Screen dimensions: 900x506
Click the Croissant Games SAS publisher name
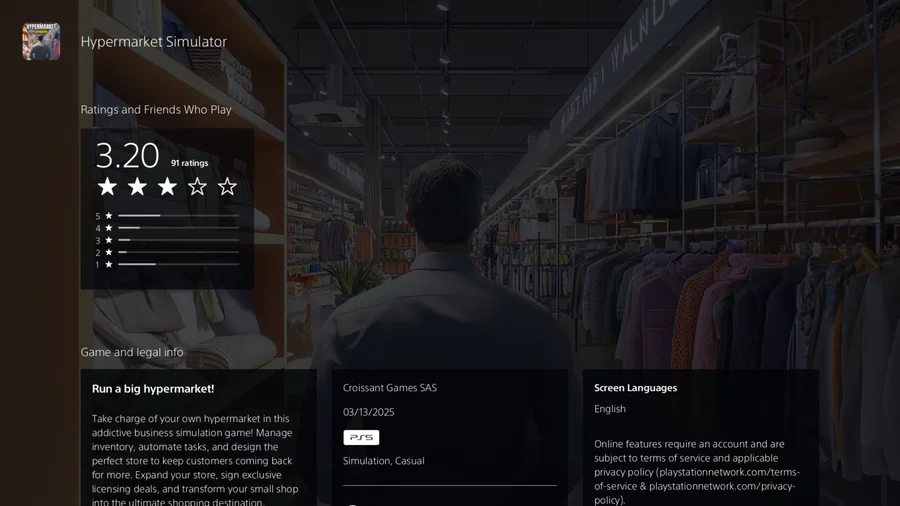390,388
